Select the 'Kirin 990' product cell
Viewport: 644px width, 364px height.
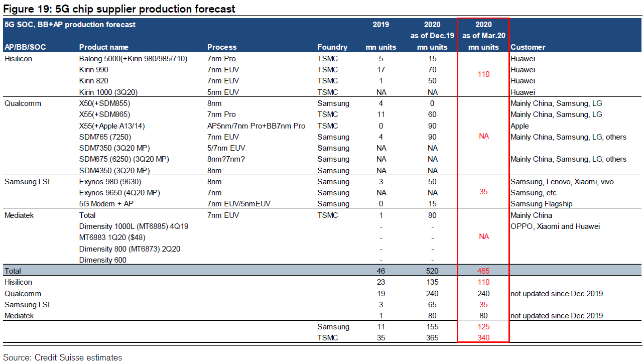coord(94,70)
